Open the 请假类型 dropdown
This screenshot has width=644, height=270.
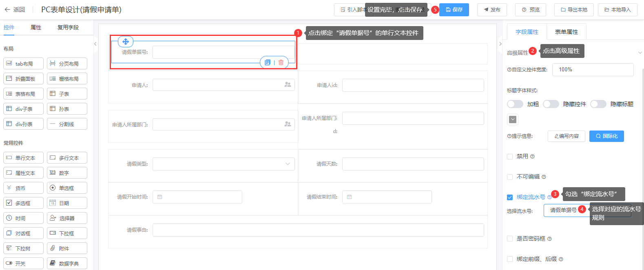coord(224,164)
